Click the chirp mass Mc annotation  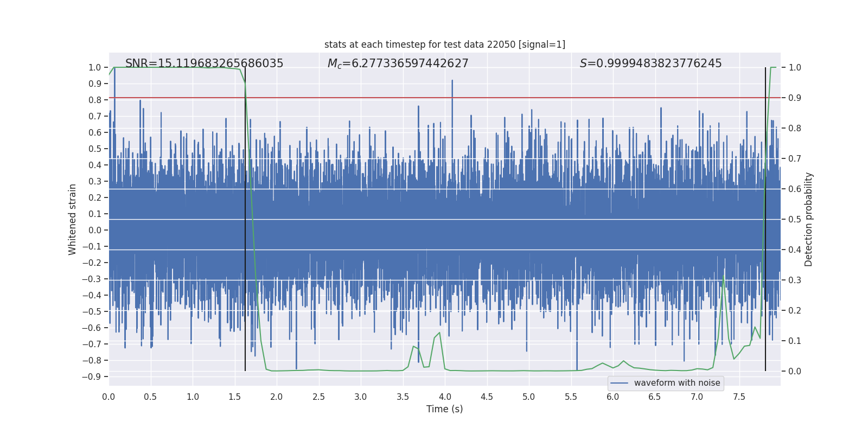398,63
